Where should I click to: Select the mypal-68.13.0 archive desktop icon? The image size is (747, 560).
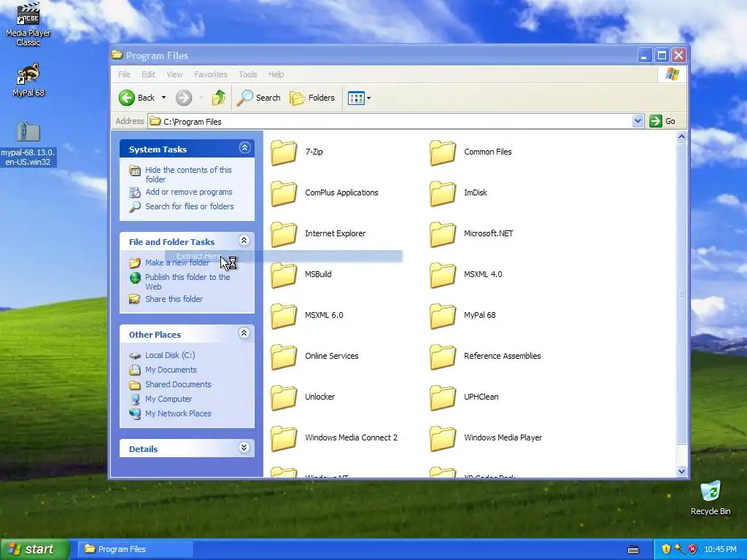(28, 144)
